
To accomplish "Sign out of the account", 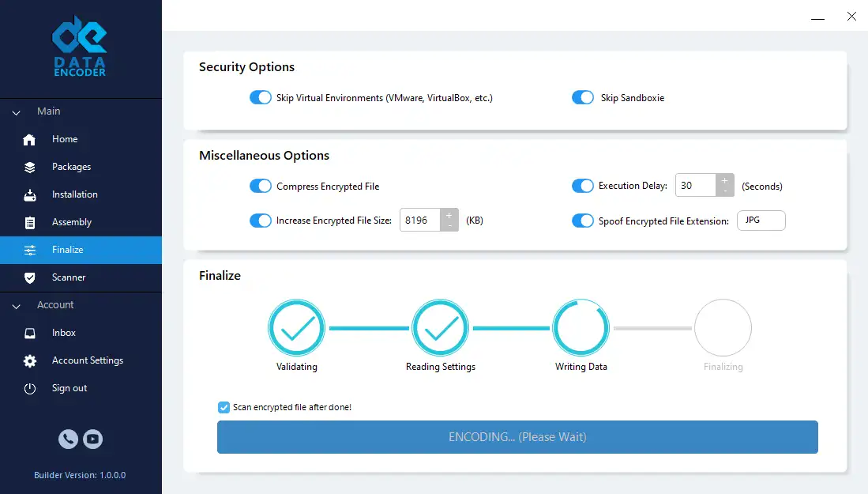I will click(81, 389).
